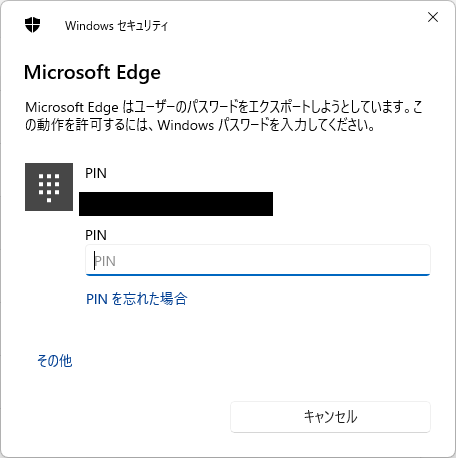Open the PIN を忘れた場合 link
The width and height of the screenshot is (456, 458).
tap(137, 299)
